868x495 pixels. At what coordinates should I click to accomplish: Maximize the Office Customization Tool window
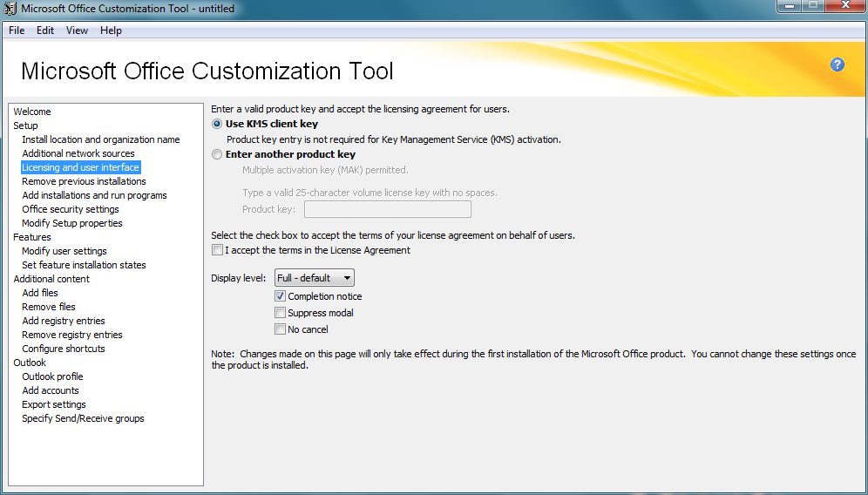point(812,5)
